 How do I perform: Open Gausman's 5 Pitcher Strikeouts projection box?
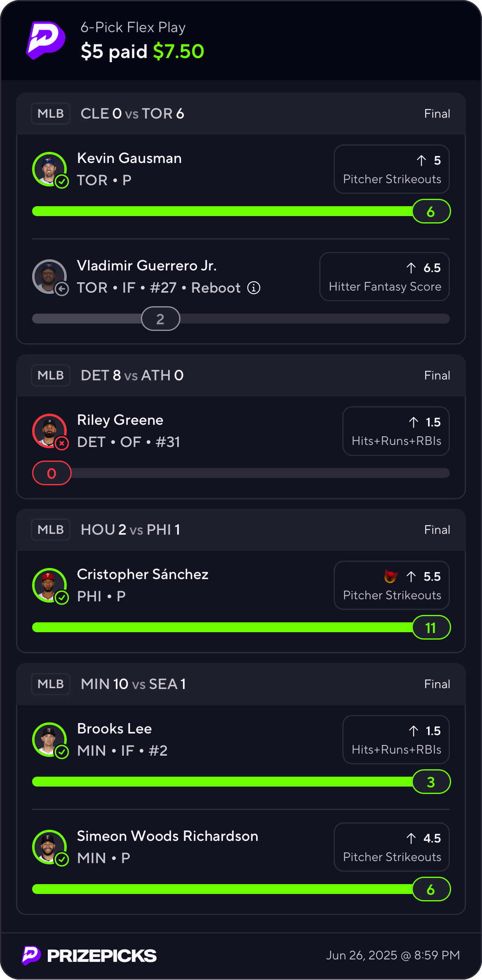(x=391, y=169)
